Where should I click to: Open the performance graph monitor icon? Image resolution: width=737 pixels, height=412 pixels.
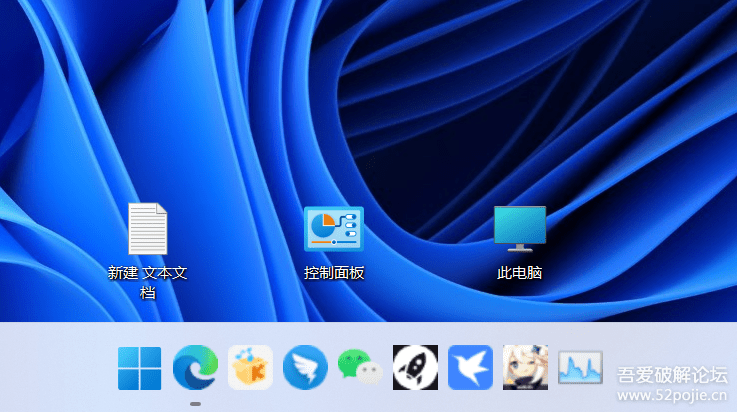[x=580, y=367]
